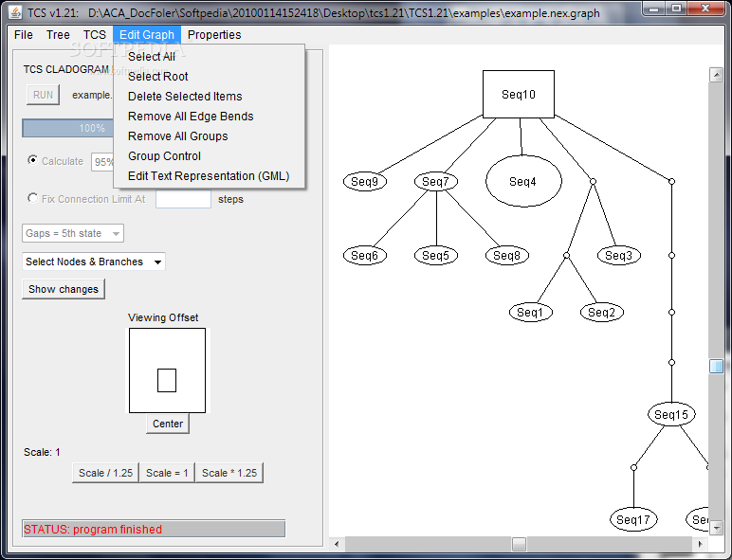The height and width of the screenshot is (560, 732).
Task: Click the Scale / 1.25 button
Action: [105, 473]
